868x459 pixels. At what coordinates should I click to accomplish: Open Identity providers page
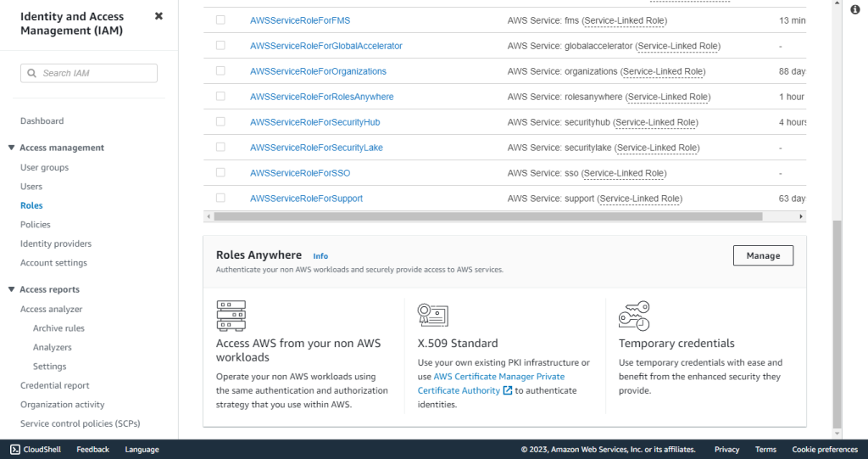pos(56,243)
